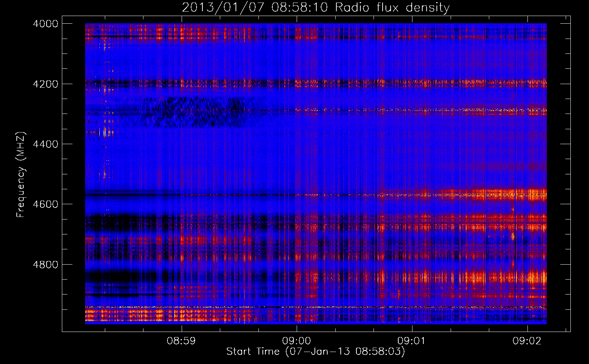Click the 'Frequency (MHZ)' axis title
589x364 pixels.
click(21, 175)
